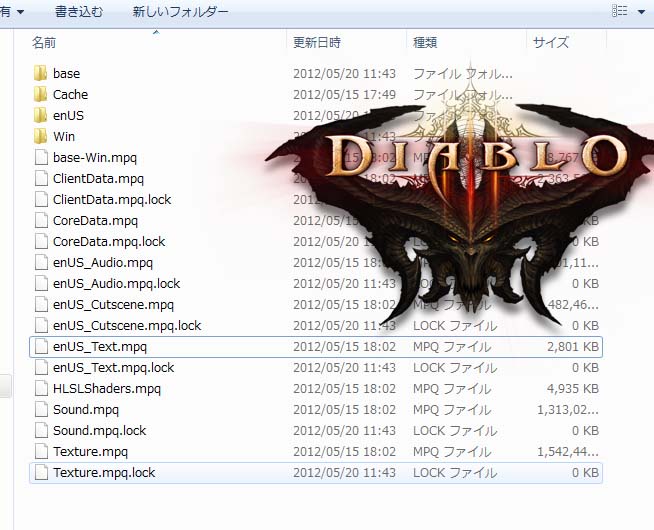The width and height of the screenshot is (654, 530).
Task: Click the 2,801 KB size value
Action: tap(573, 347)
